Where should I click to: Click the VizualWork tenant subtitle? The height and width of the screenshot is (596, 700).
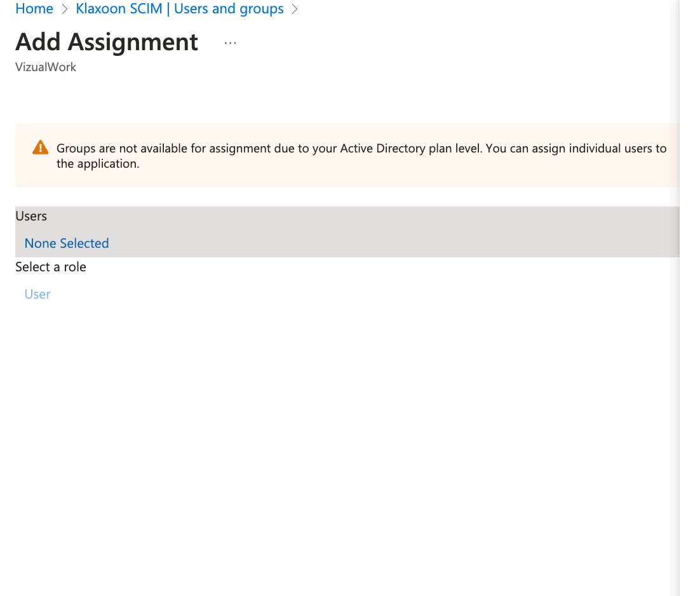click(46, 67)
